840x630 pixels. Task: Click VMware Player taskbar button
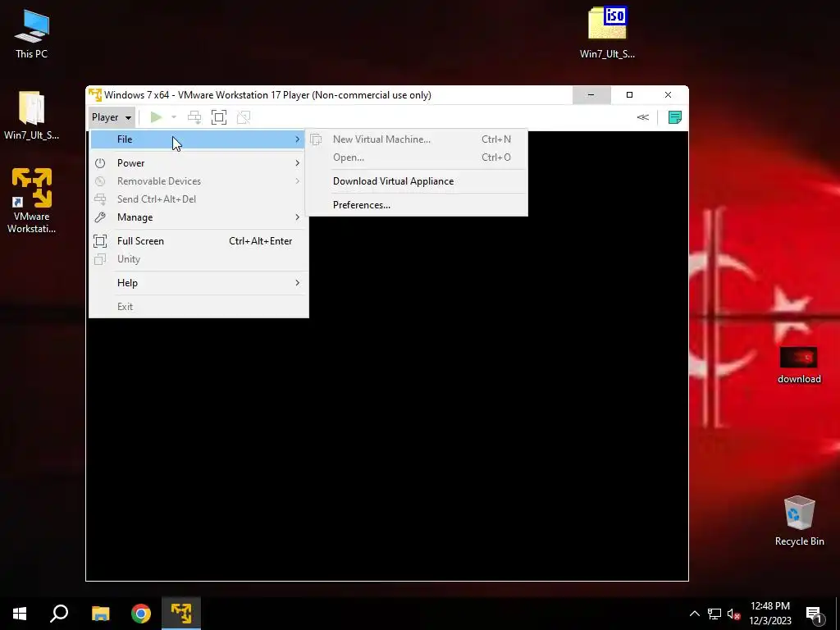tap(181, 614)
